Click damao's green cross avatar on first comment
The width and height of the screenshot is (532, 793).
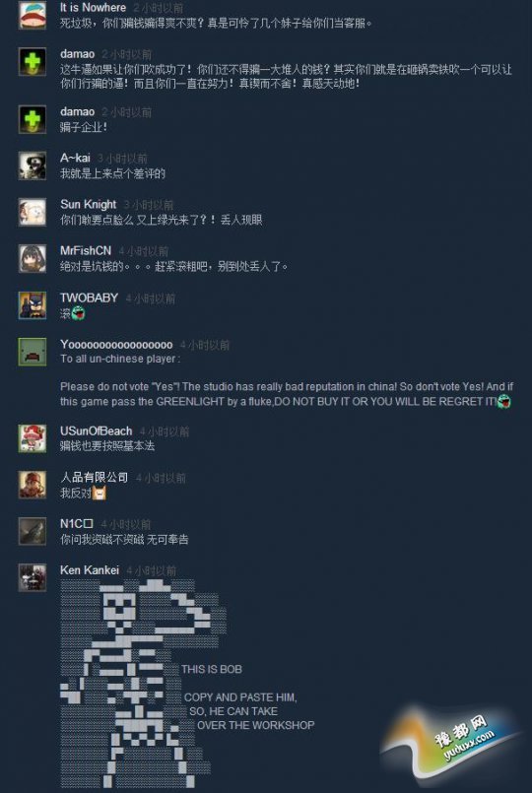click(33, 62)
